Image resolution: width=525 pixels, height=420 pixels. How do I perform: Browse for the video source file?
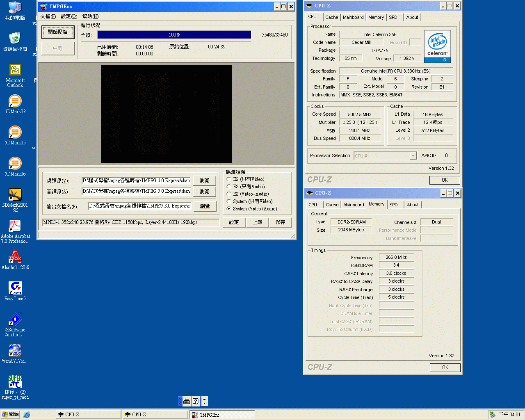(x=205, y=180)
